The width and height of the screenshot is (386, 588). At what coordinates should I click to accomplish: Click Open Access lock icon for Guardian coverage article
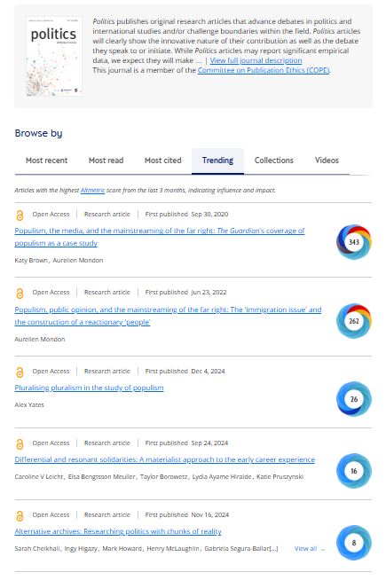click(20, 215)
